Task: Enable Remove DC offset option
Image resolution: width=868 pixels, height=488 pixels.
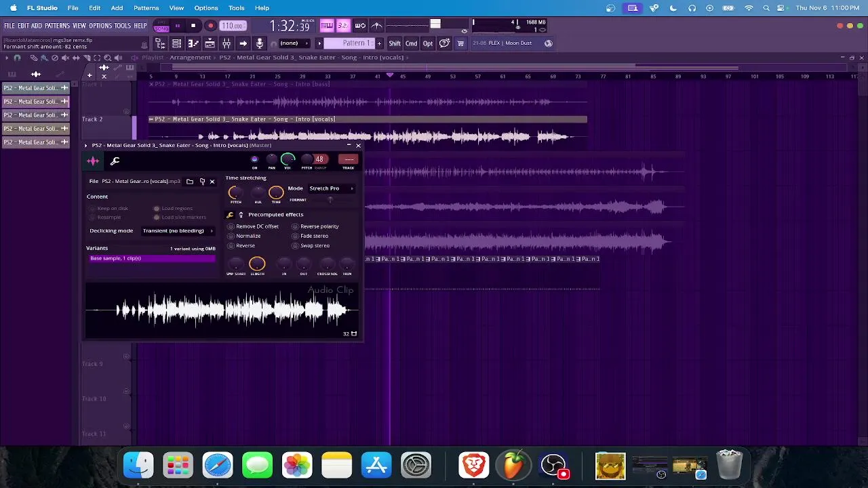Action: 253,226
